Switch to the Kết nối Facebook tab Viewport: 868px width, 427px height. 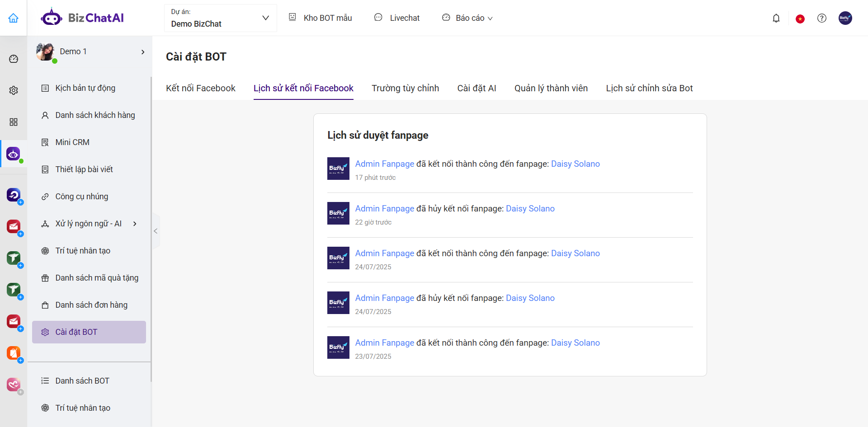click(200, 88)
